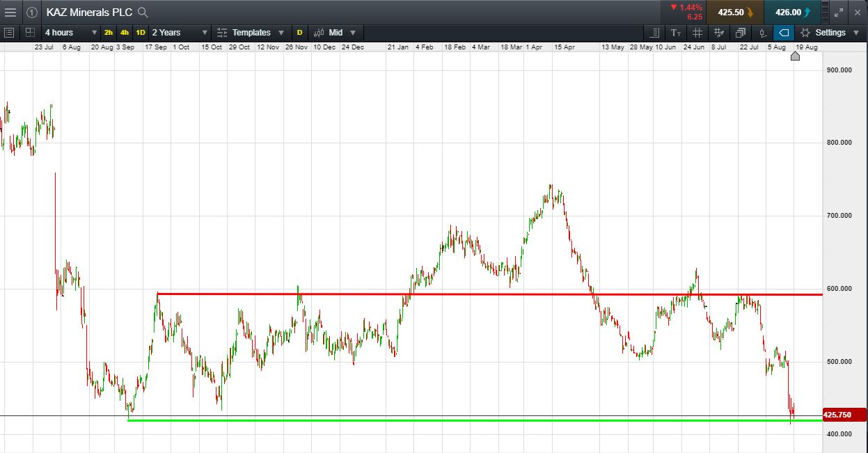Viewport: 868px width, 453px height.
Task: Open the list panel icon in toolbar
Action: pos(9,32)
